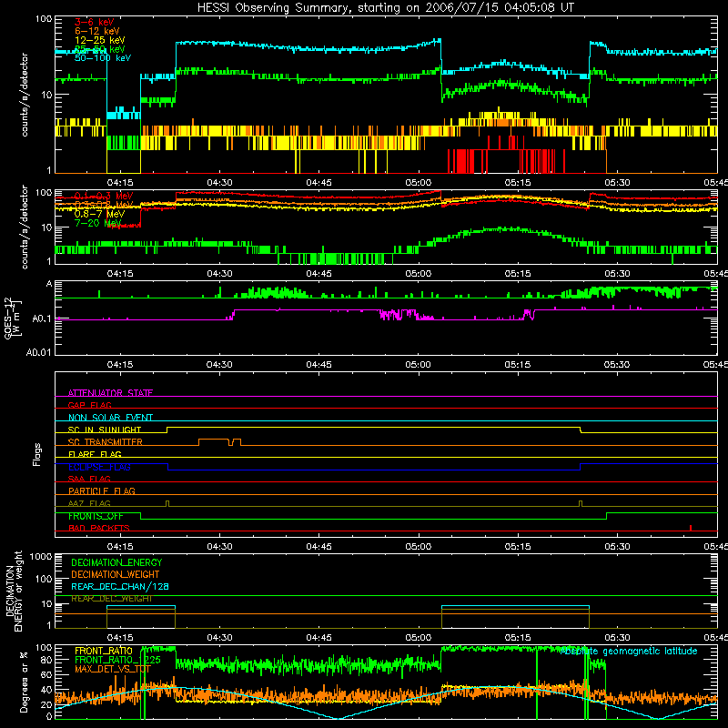Select the AAZ_FLAG label

89,503
